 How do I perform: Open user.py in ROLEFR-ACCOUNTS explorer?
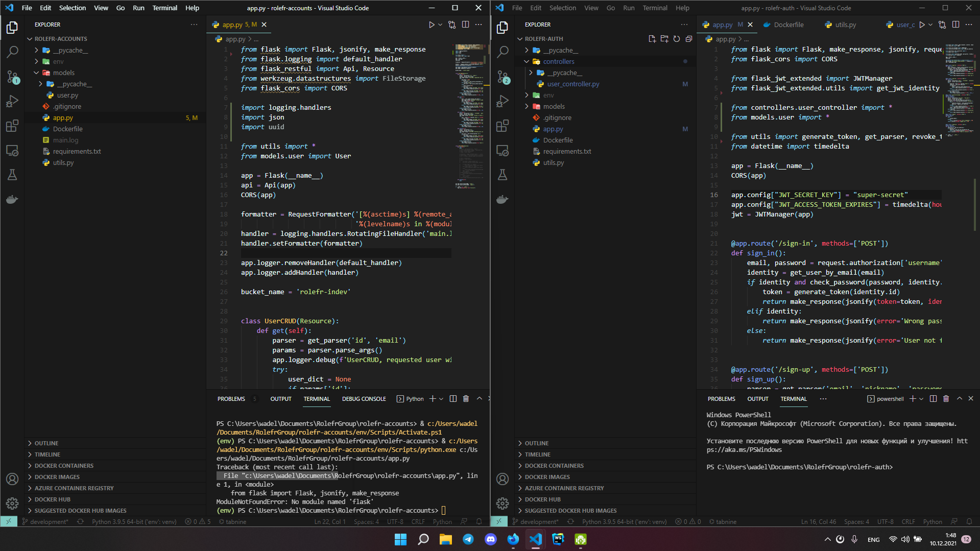tap(67, 95)
